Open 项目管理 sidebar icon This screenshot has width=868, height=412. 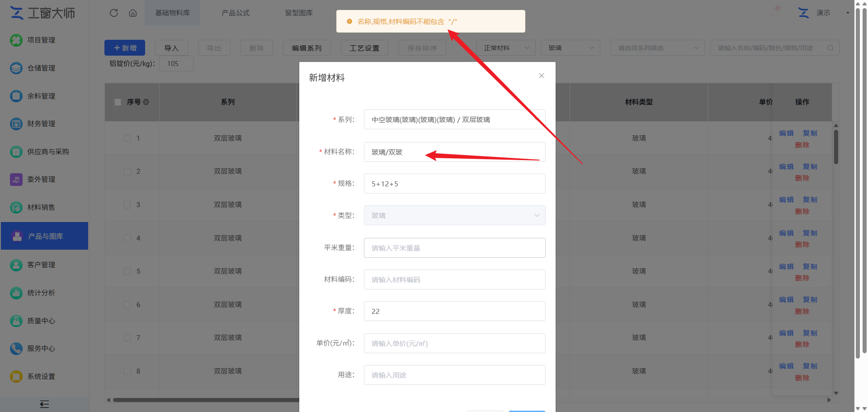pyautogui.click(x=16, y=40)
